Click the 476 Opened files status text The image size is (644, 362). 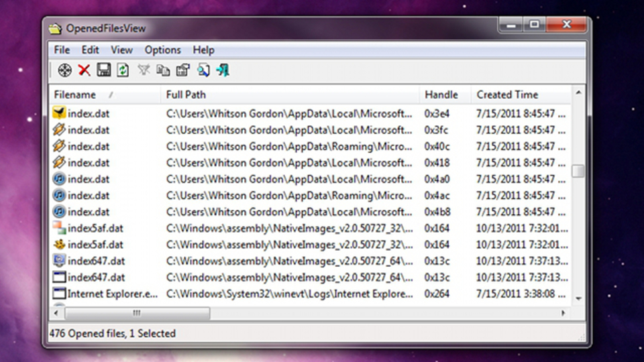point(113,333)
